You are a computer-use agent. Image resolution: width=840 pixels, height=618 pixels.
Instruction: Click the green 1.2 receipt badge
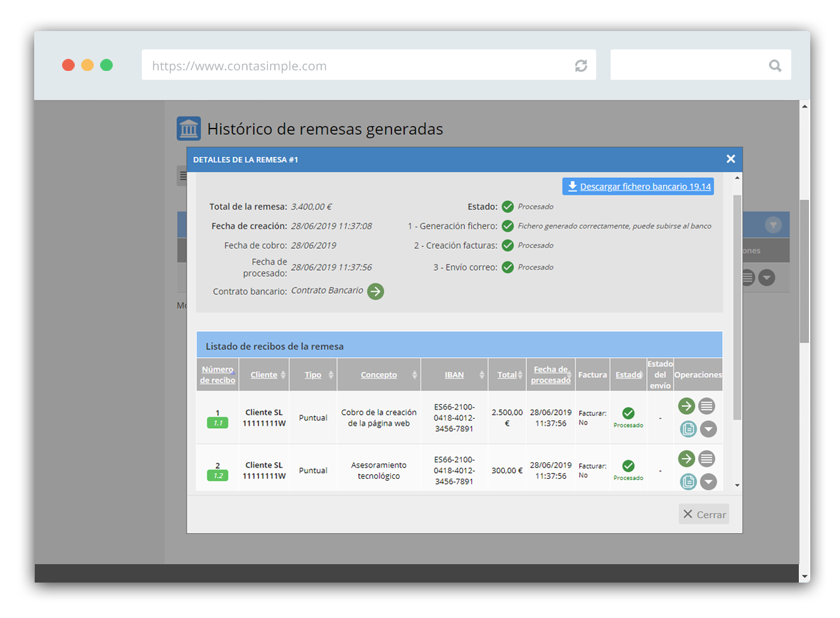click(x=218, y=476)
